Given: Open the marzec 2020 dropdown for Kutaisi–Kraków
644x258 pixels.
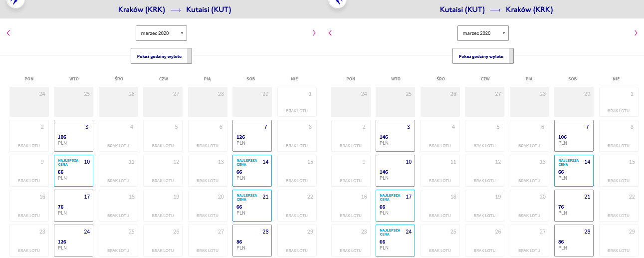Looking at the screenshot, I should coord(483,33).
